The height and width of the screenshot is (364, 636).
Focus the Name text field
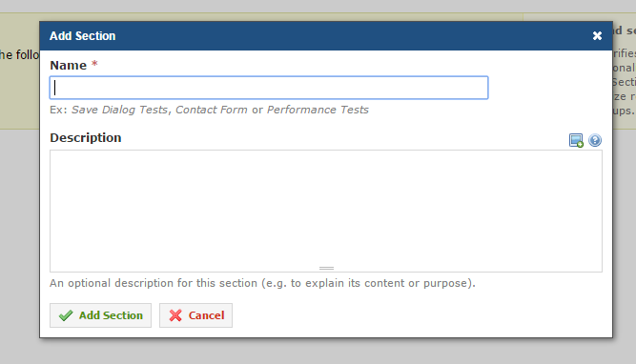(269, 88)
